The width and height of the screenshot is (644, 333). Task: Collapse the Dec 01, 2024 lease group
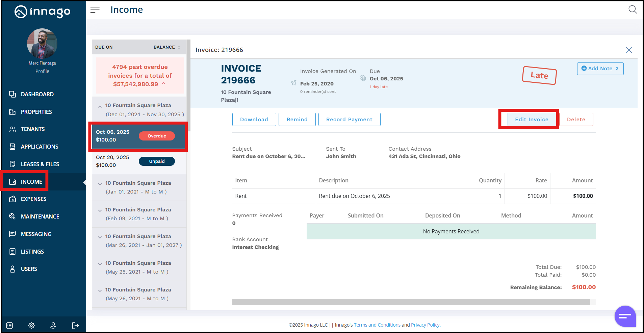point(100,106)
